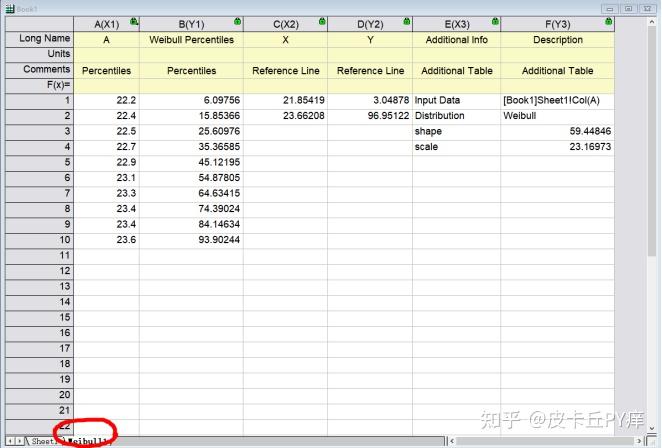Image resolution: width=662 pixels, height=448 pixels.
Task: Click cell with value 6.09756
Action: (191, 100)
